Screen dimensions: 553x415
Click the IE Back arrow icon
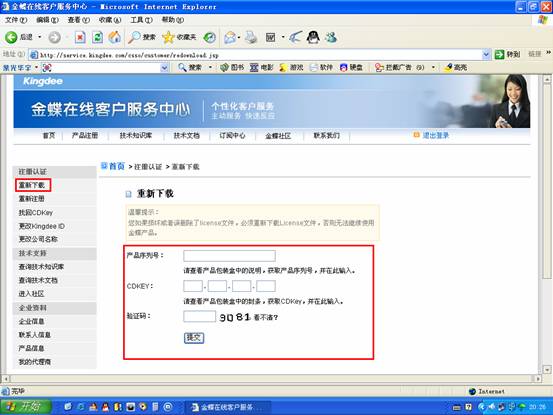tap(11, 37)
